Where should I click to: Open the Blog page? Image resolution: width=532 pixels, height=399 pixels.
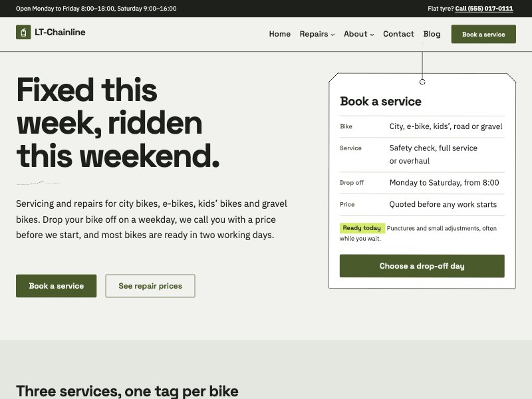pos(432,34)
